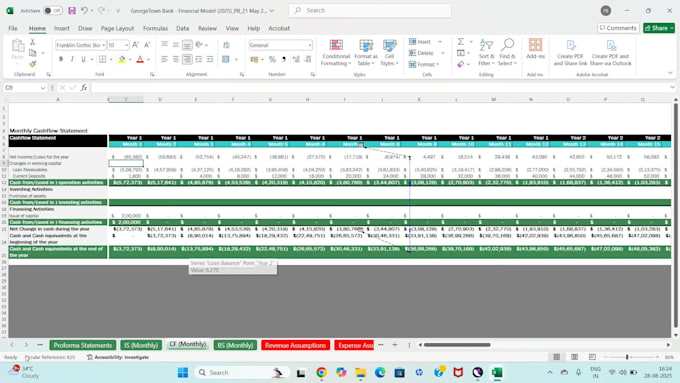Select the BS (Monthly) sheet tab

click(235, 345)
